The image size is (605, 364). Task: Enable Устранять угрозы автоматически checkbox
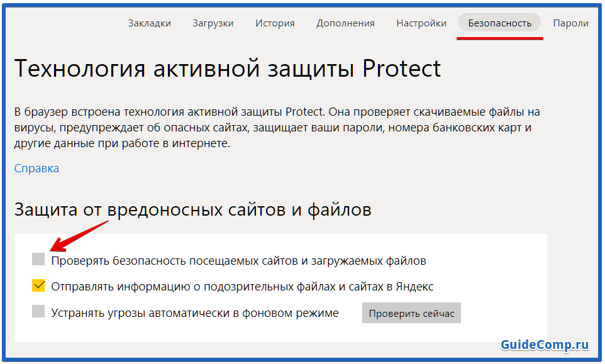point(38,311)
